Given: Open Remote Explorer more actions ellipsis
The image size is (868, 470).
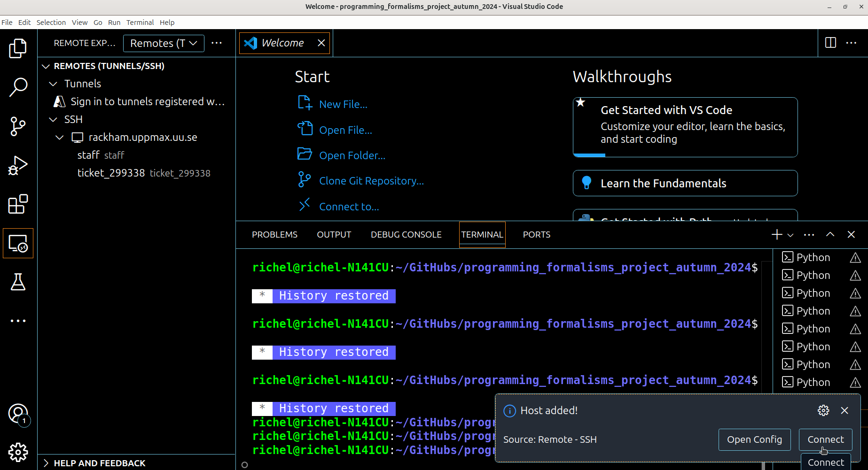Looking at the screenshot, I should coord(217,43).
